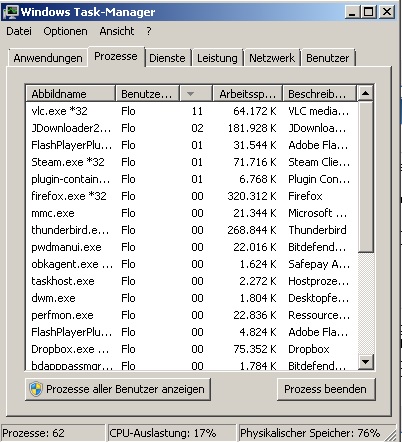Click the Hostproze... description cell

point(319,281)
